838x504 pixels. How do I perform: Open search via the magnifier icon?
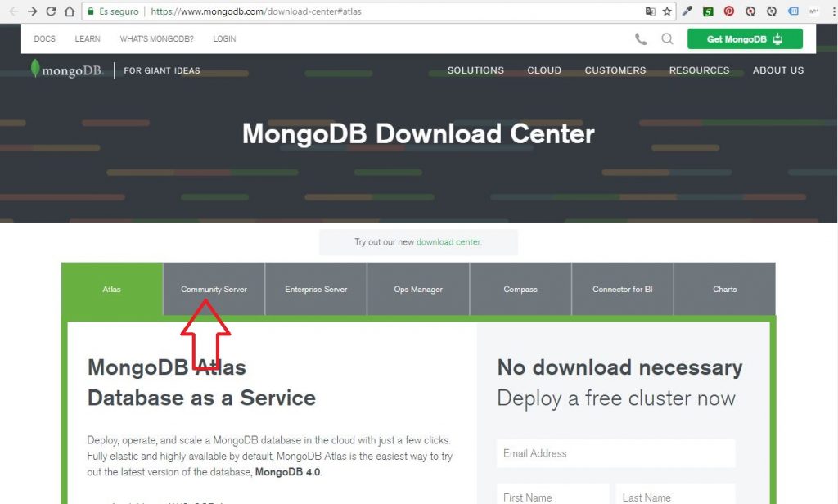pyautogui.click(x=667, y=38)
